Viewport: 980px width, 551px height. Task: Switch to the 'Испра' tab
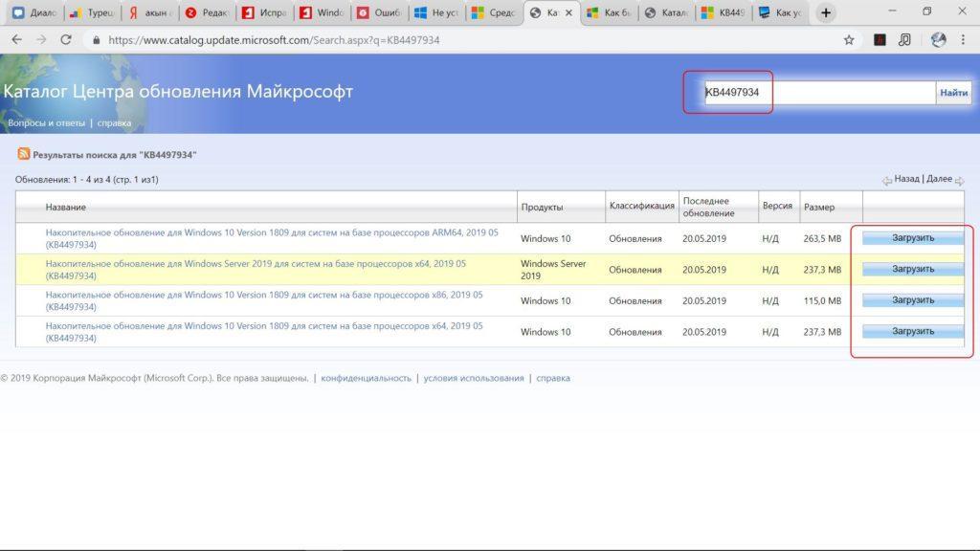[x=264, y=12]
